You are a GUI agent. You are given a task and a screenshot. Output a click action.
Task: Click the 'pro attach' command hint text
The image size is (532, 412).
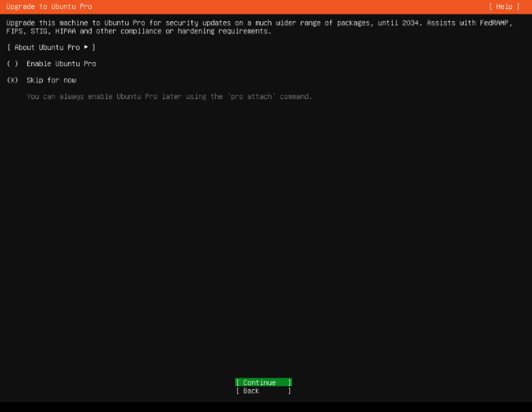(x=169, y=97)
